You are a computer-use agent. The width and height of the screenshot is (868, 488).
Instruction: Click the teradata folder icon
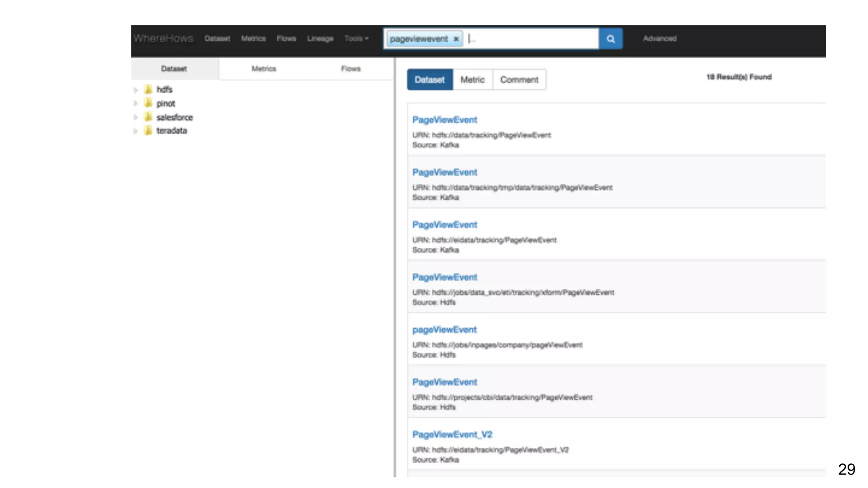tap(148, 130)
